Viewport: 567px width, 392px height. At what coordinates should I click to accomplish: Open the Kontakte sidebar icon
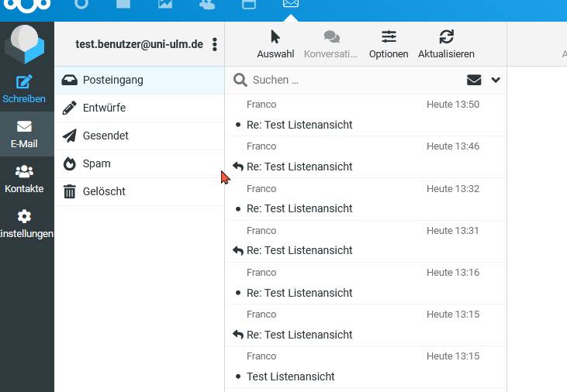pos(24,171)
